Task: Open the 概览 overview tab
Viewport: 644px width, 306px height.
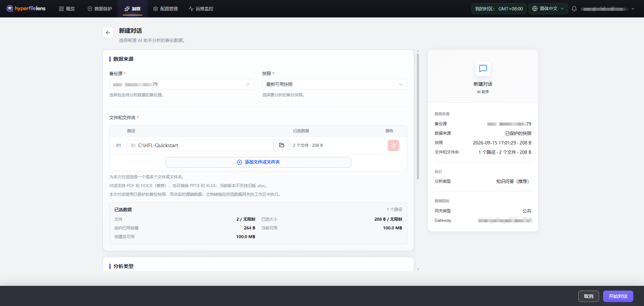Action: [67, 9]
